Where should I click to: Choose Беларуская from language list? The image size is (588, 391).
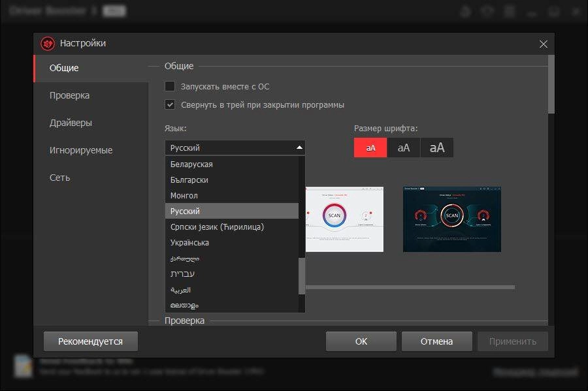point(232,164)
